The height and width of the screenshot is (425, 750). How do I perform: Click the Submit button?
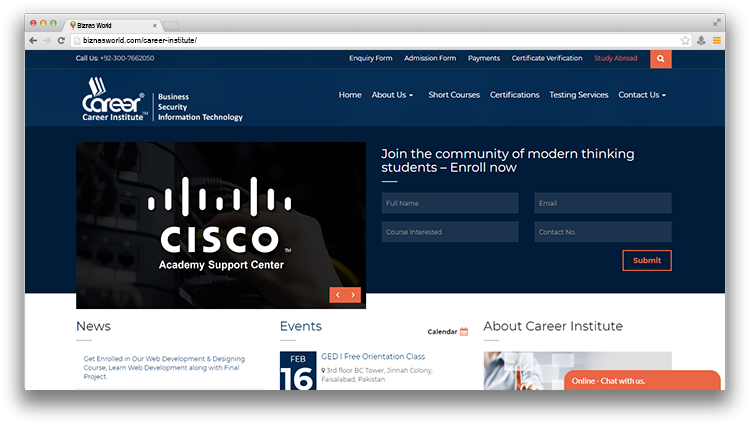click(647, 261)
